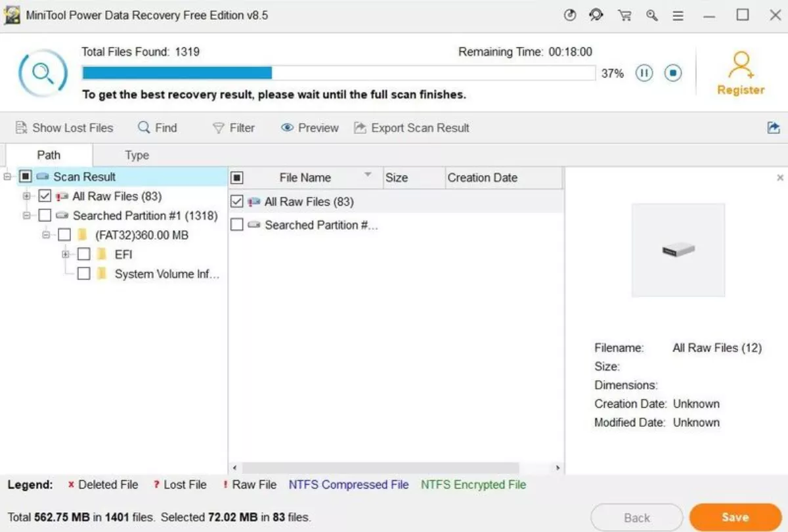Click the orange Save button

pos(735,518)
